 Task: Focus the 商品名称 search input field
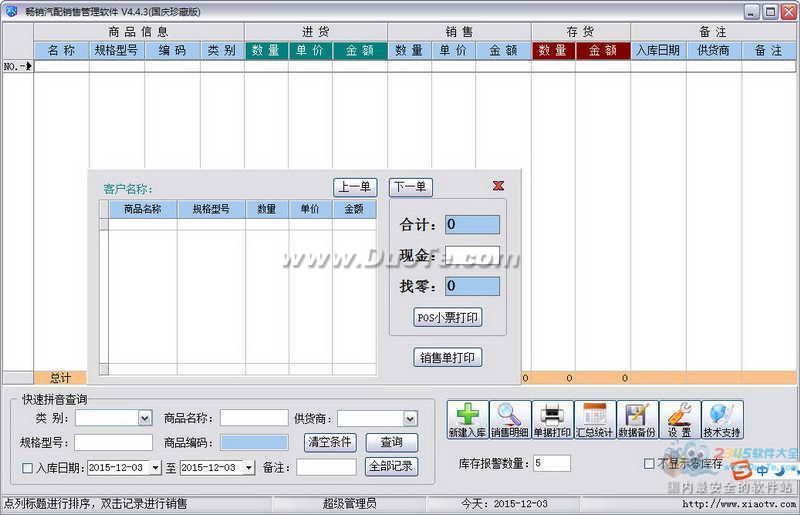click(x=254, y=418)
